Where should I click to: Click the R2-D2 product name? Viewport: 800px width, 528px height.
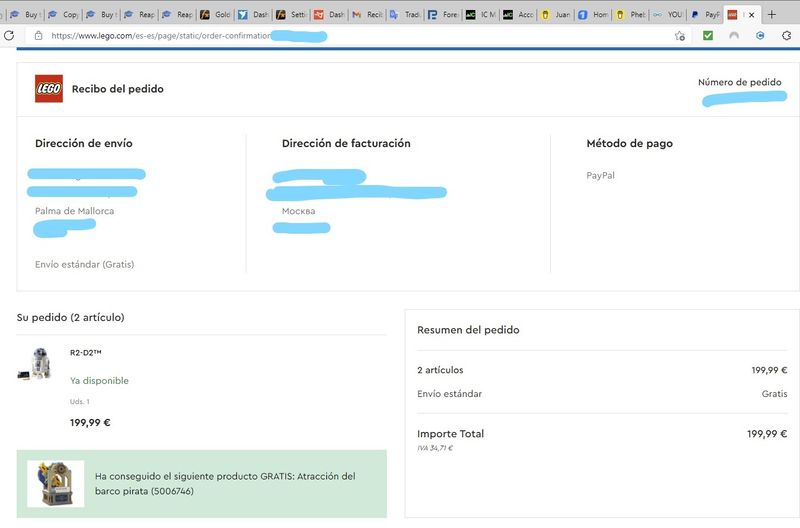coord(86,353)
